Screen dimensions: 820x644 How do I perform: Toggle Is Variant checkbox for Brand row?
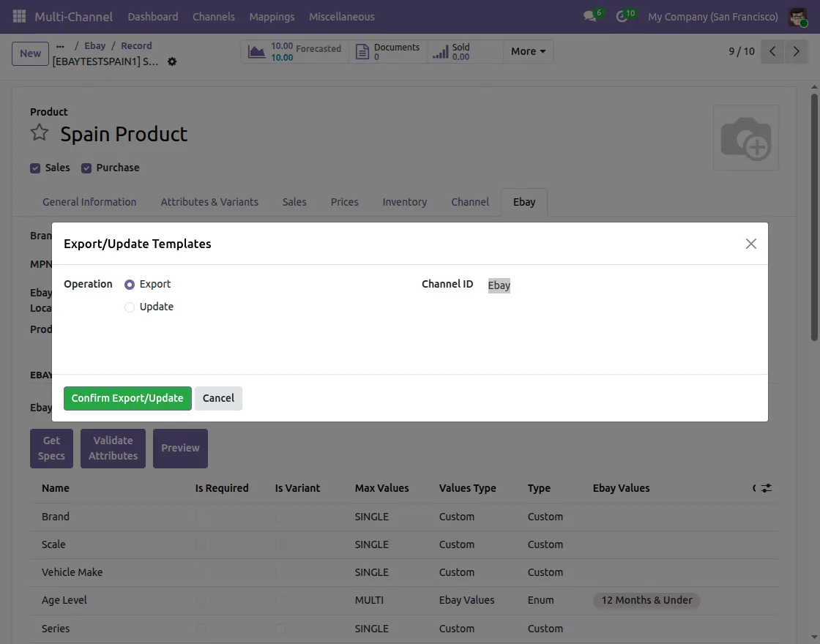[x=280, y=517]
